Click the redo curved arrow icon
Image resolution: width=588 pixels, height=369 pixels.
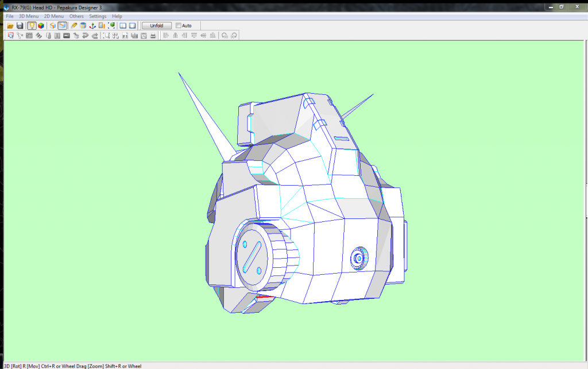pos(95,35)
